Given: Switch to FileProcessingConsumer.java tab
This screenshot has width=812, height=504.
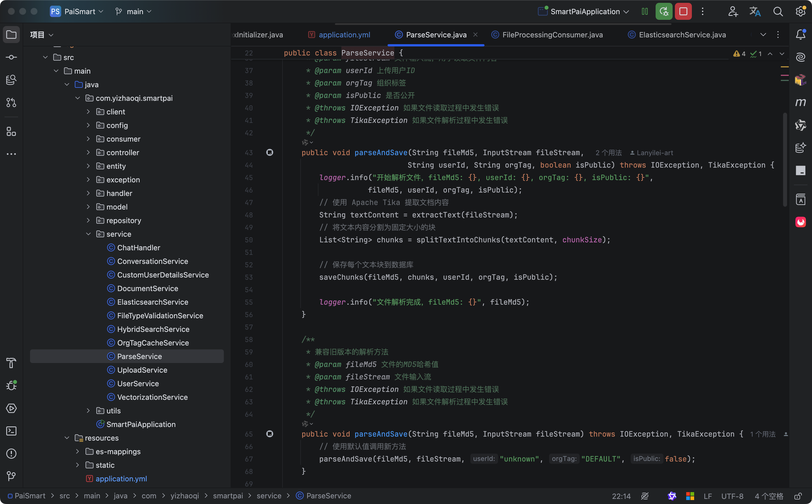Looking at the screenshot, I should (x=552, y=35).
